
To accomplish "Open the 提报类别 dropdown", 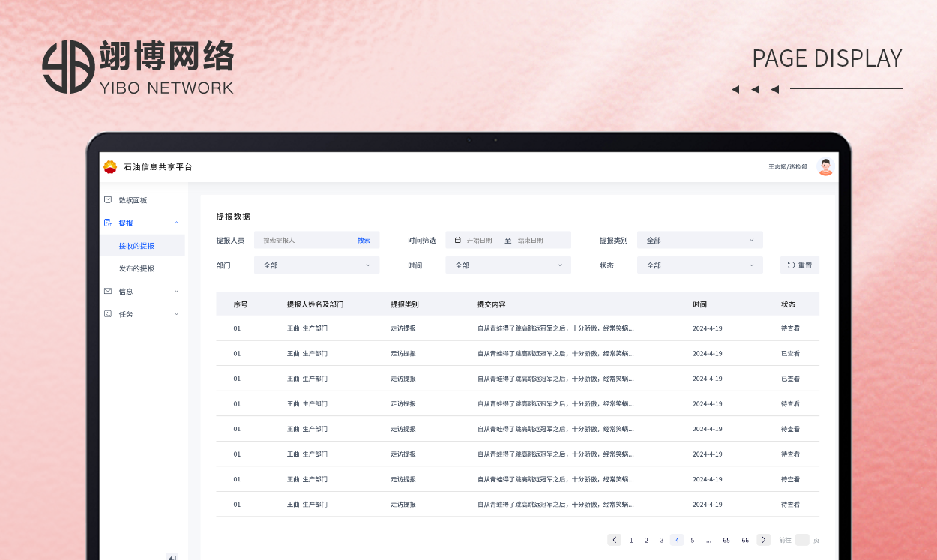I will point(699,241).
